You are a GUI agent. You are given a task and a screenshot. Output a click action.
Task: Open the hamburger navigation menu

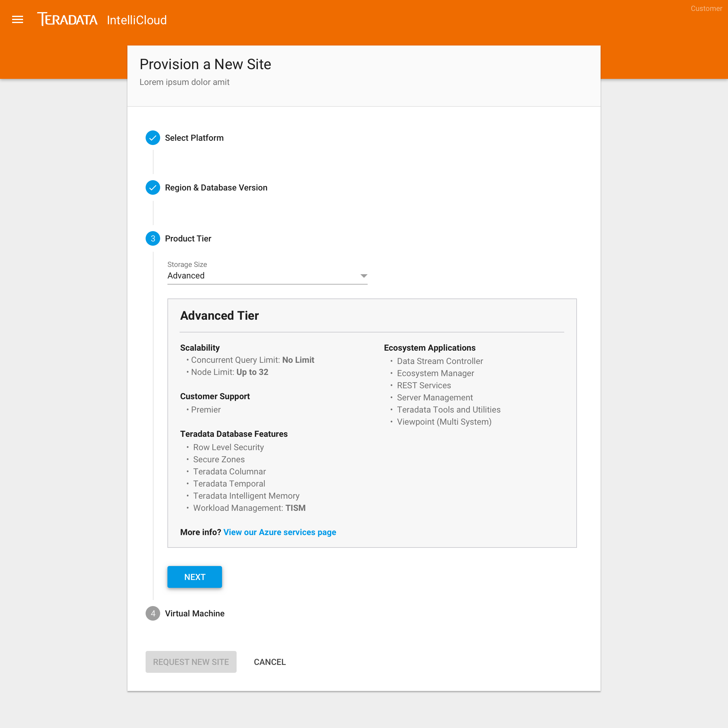pyautogui.click(x=18, y=20)
